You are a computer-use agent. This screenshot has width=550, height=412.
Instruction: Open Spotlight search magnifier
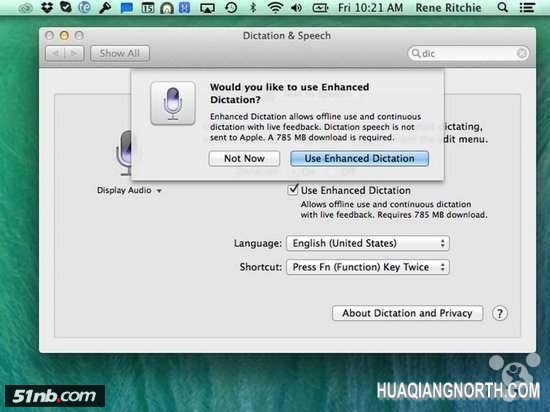tap(502, 7)
